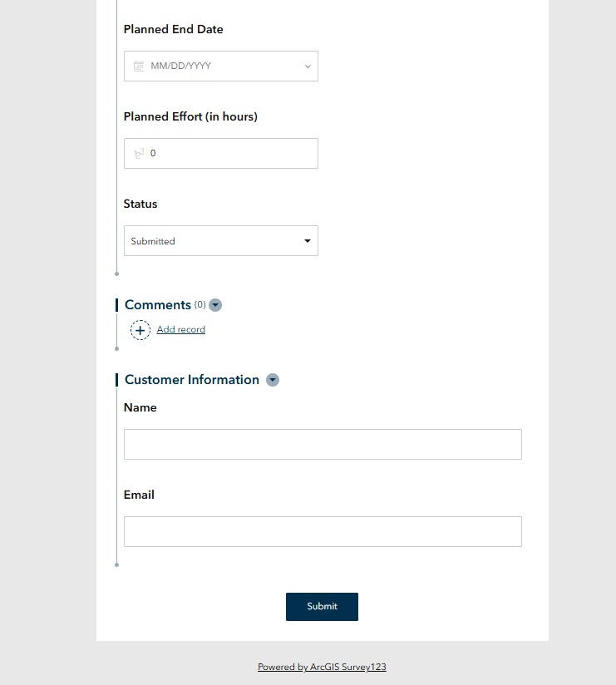Click the calendar icon in Planned End Date
Viewport: 616px width, 685px height.
[x=139, y=67]
